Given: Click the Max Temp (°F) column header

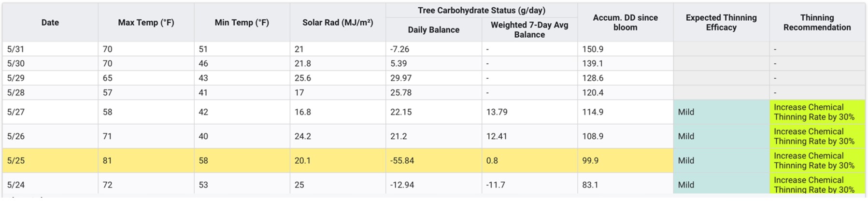Looking at the screenshot, I should [x=146, y=22].
